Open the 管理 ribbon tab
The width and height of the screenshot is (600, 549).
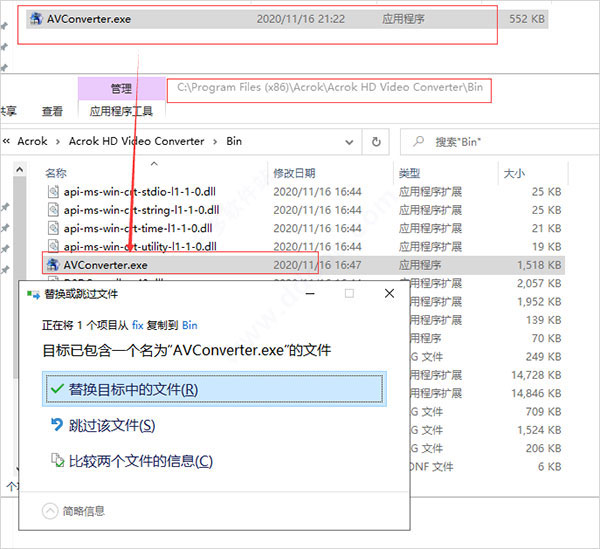click(121, 88)
